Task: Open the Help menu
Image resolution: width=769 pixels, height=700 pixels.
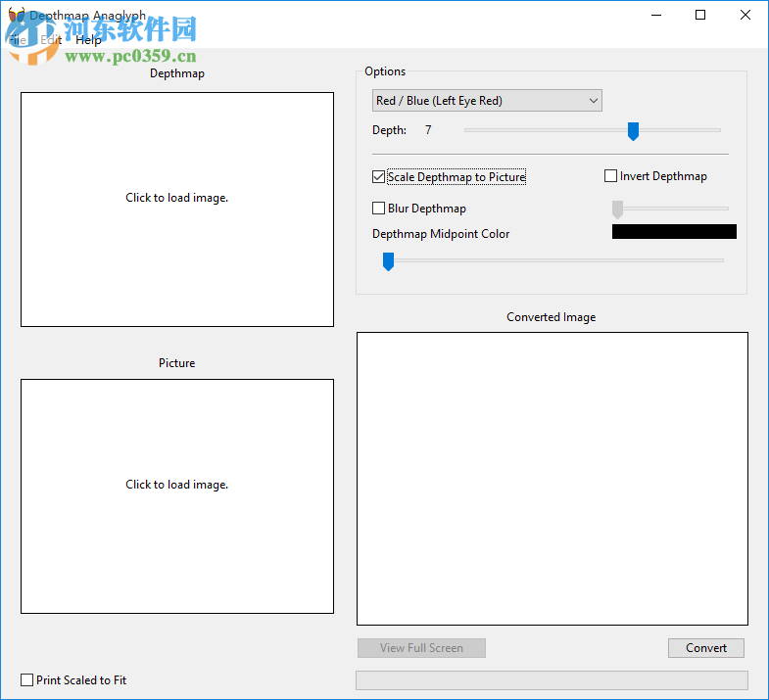Action: 88,40
